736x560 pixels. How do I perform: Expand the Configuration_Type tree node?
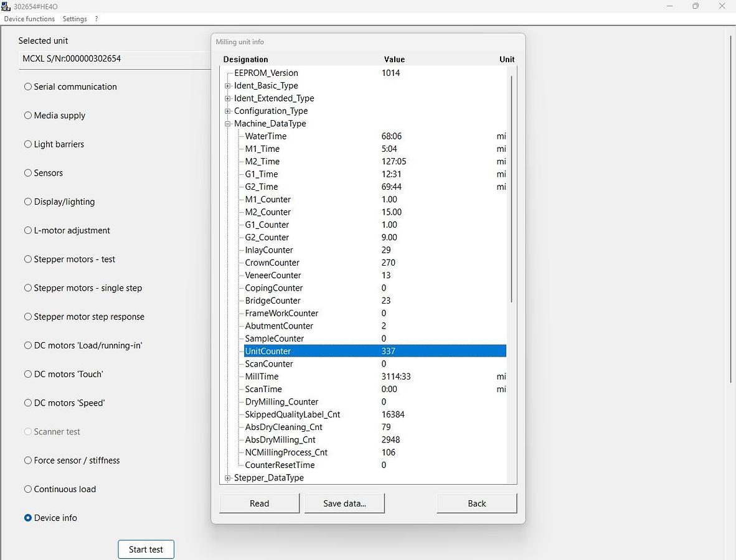pyautogui.click(x=228, y=111)
